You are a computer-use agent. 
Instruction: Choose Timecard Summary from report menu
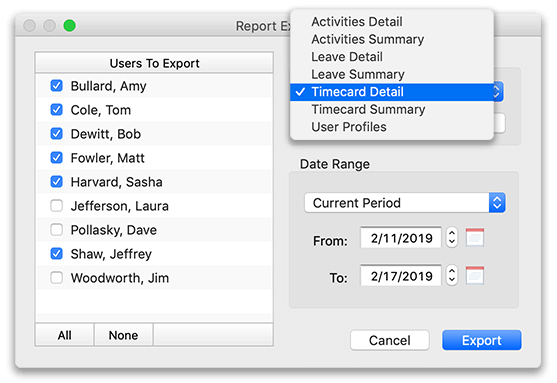[x=392, y=109]
